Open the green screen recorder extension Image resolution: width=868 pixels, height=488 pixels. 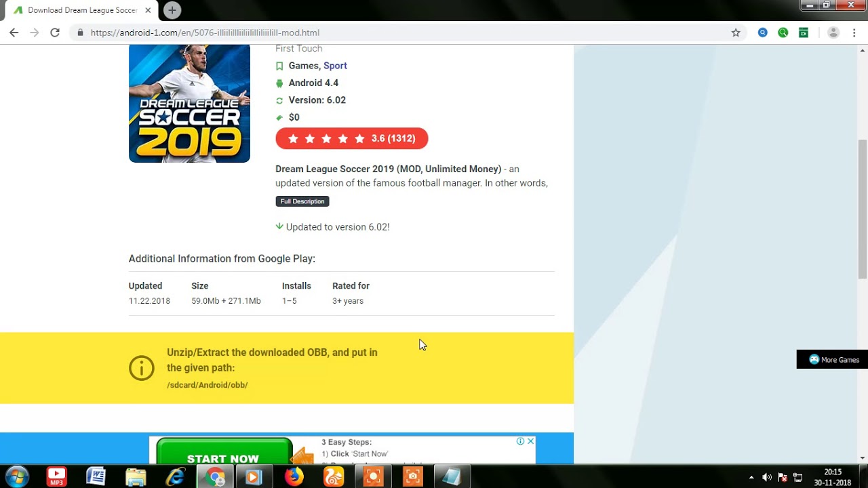pos(804,33)
